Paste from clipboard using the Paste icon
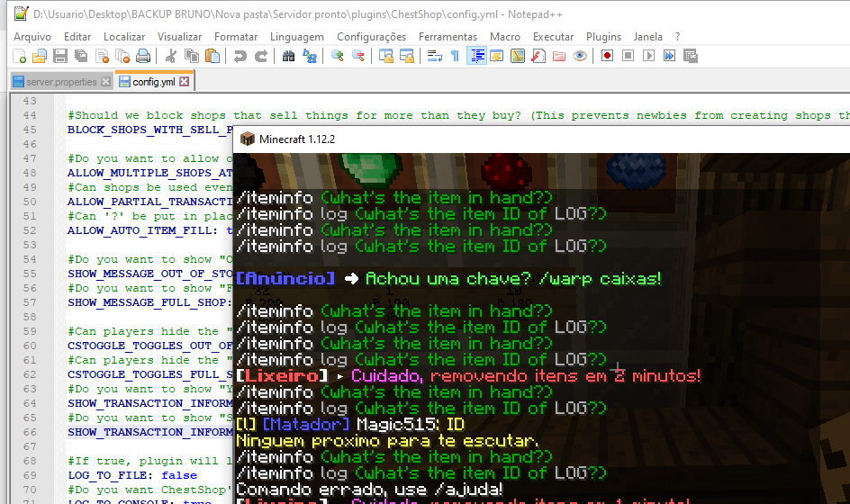Image resolution: width=850 pixels, height=504 pixels. (x=212, y=56)
